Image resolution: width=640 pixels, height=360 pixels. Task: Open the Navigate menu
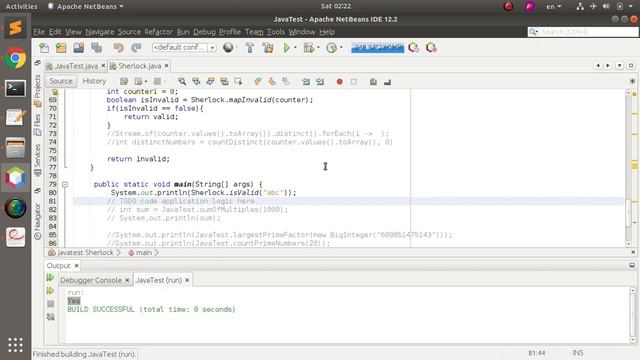(x=100, y=32)
